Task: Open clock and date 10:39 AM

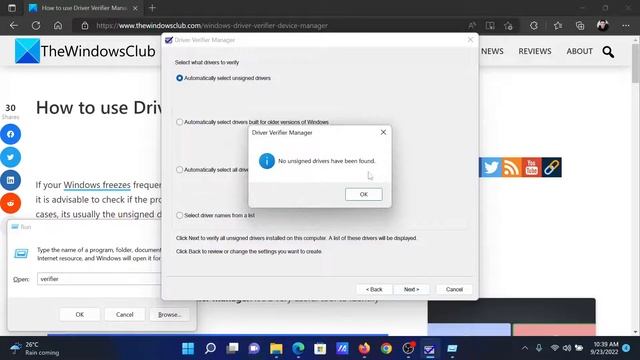Action: click(x=605, y=348)
